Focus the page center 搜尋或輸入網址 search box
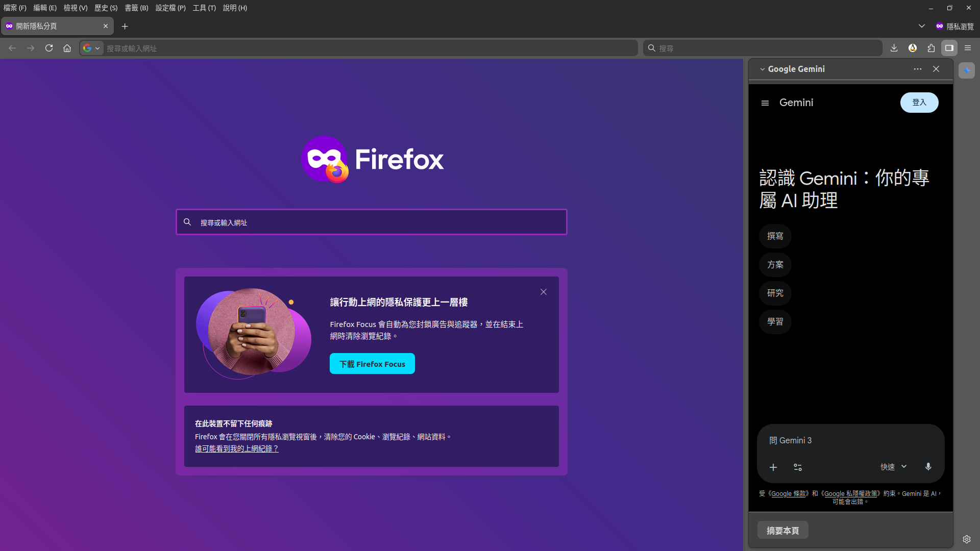The width and height of the screenshot is (980, 551). pyautogui.click(x=372, y=222)
